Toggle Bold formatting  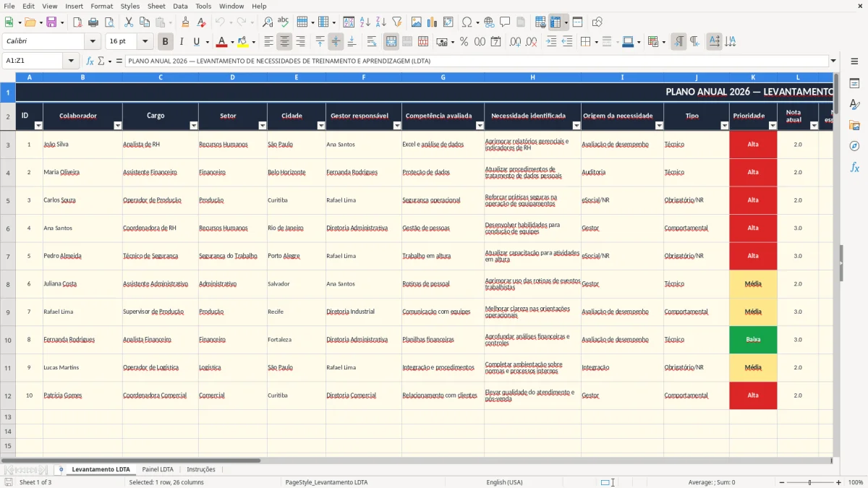(166, 42)
